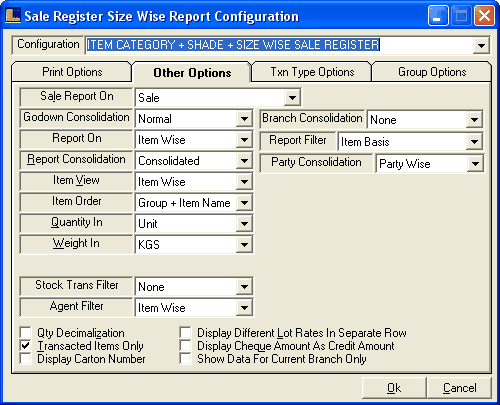Enable Display Carton Number

tap(26, 359)
